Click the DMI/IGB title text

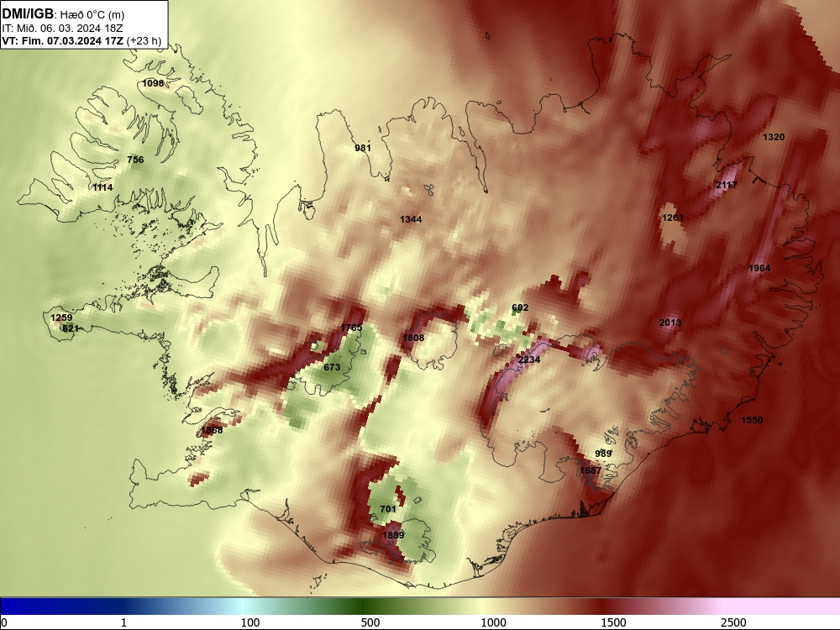click(x=28, y=13)
